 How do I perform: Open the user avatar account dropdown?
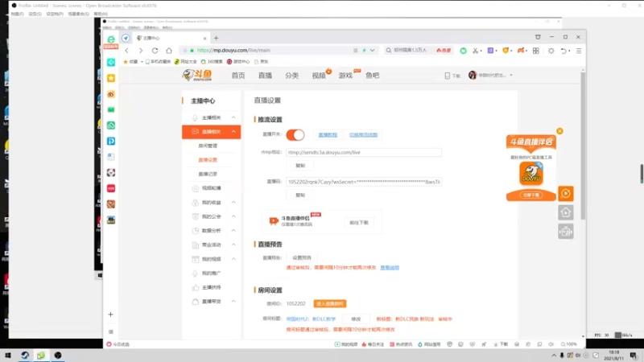point(490,75)
